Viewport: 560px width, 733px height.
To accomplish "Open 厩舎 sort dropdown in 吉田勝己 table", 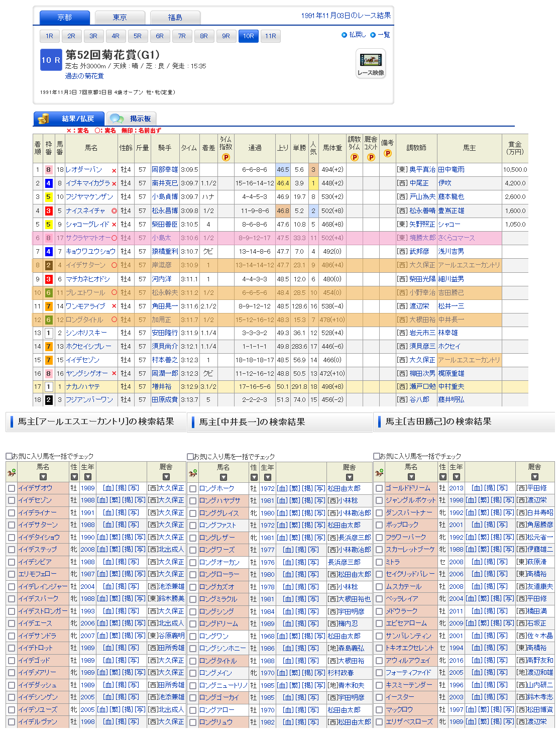I will (x=534, y=477).
